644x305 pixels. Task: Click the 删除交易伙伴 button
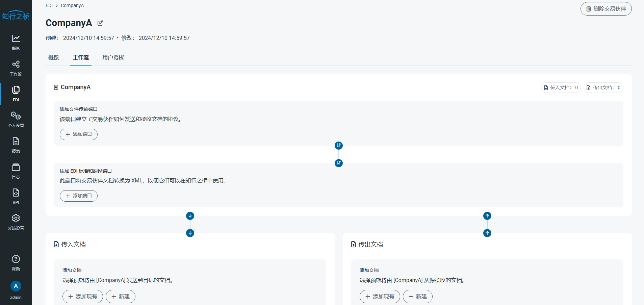(606, 9)
